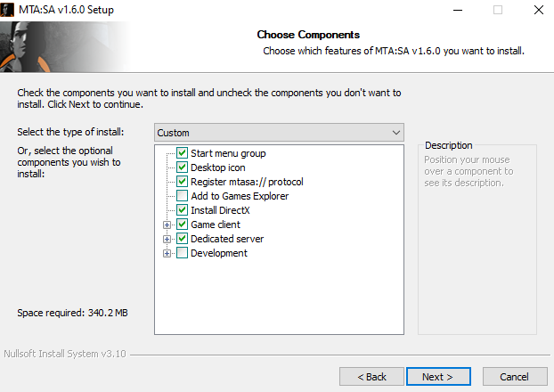
Task: Disable Register mtasa:// protocol option
Action: (183, 182)
